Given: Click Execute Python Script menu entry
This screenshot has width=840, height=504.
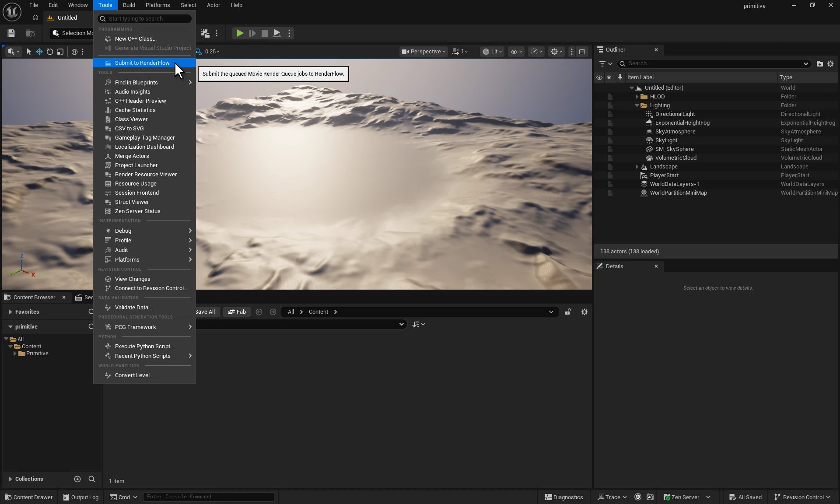Looking at the screenshot, I should coord(144,346).
